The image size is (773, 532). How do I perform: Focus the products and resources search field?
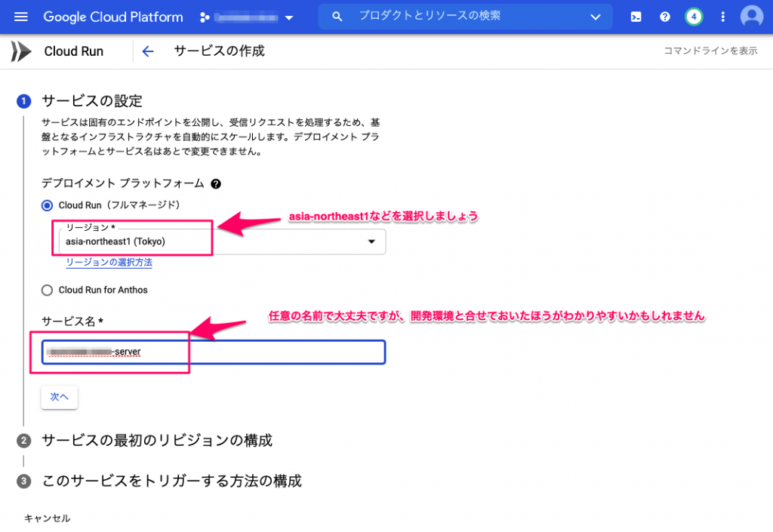pos(465,17)
